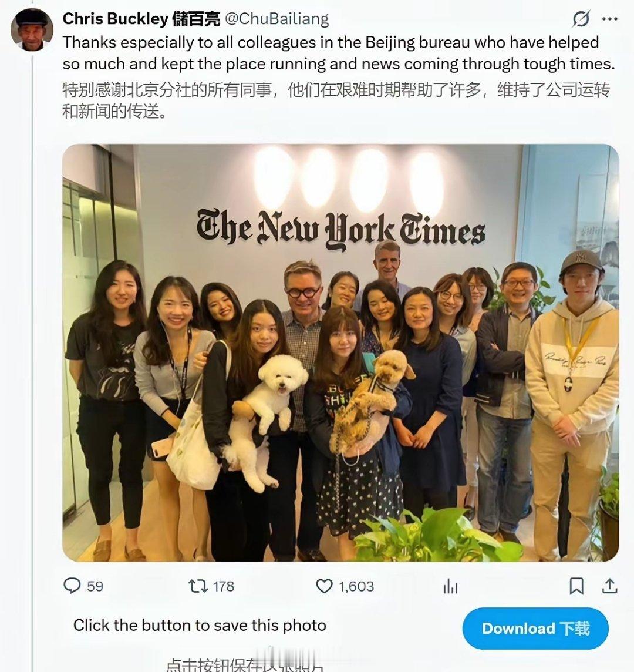Open the @ChuBailiang handle link
Screen dimensions: 634x672
276,18
